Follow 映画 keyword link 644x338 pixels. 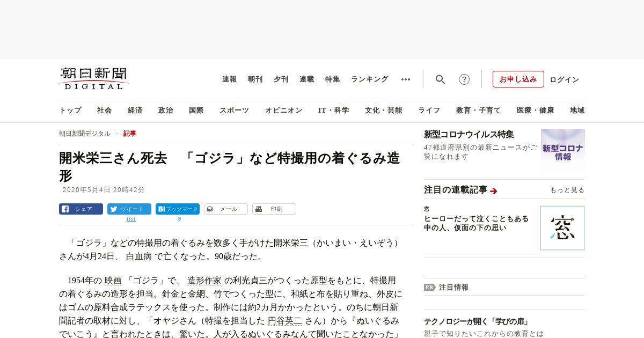(113, 281)
